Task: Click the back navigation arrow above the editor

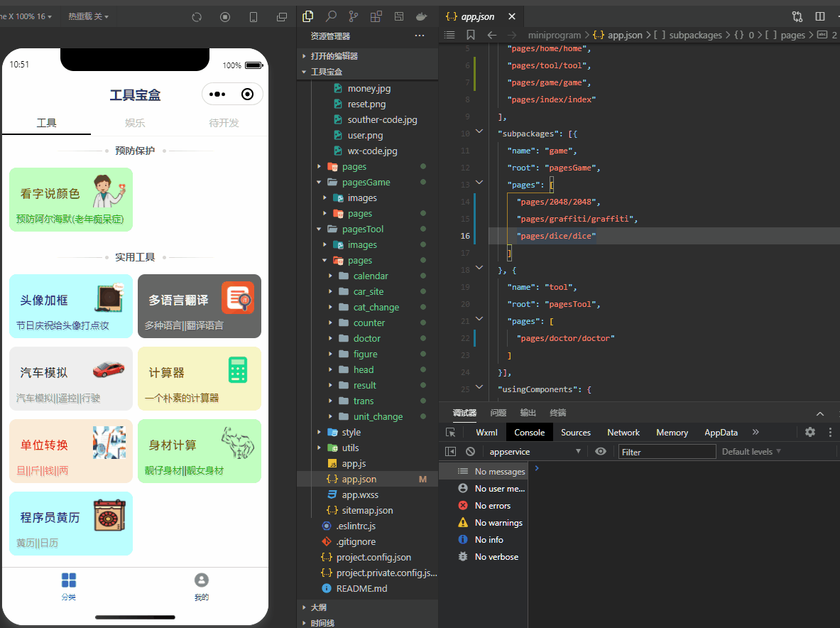Action: 493,35
